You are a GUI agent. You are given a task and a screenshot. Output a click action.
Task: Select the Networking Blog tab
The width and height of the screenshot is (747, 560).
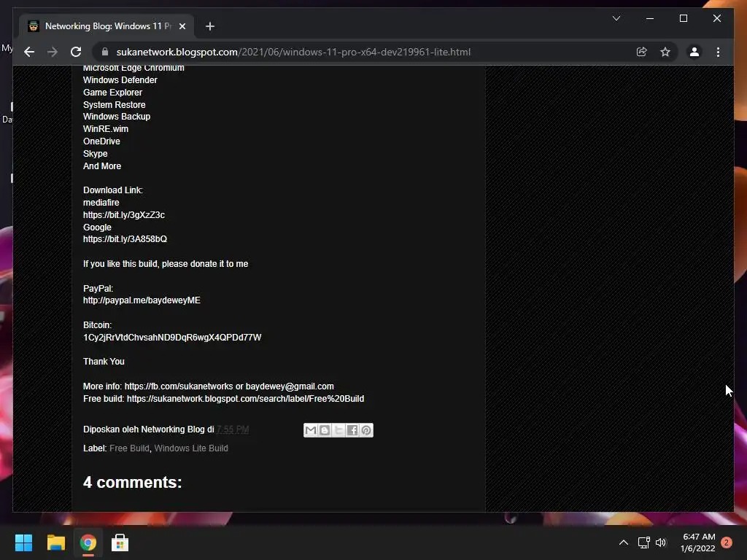107,26
